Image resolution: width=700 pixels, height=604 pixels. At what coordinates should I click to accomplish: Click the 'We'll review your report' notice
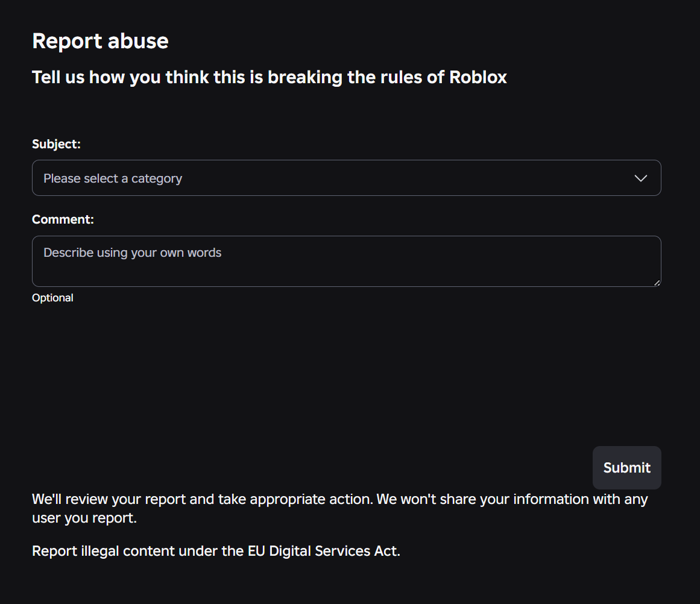click(109, 499)
